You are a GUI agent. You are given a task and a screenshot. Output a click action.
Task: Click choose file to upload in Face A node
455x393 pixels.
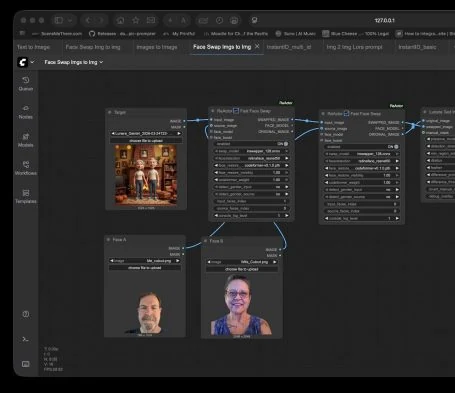pyautogui.click(x=145, y=268)
